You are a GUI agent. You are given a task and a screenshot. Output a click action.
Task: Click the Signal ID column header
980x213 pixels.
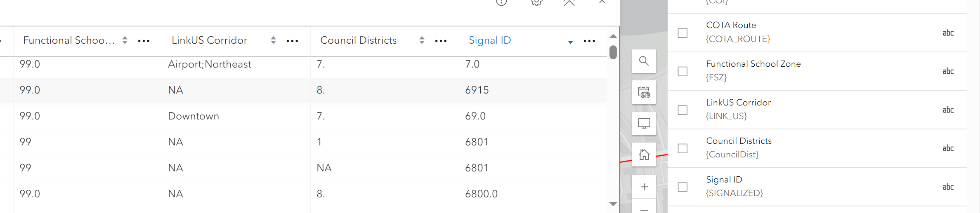tap(490, 40)
